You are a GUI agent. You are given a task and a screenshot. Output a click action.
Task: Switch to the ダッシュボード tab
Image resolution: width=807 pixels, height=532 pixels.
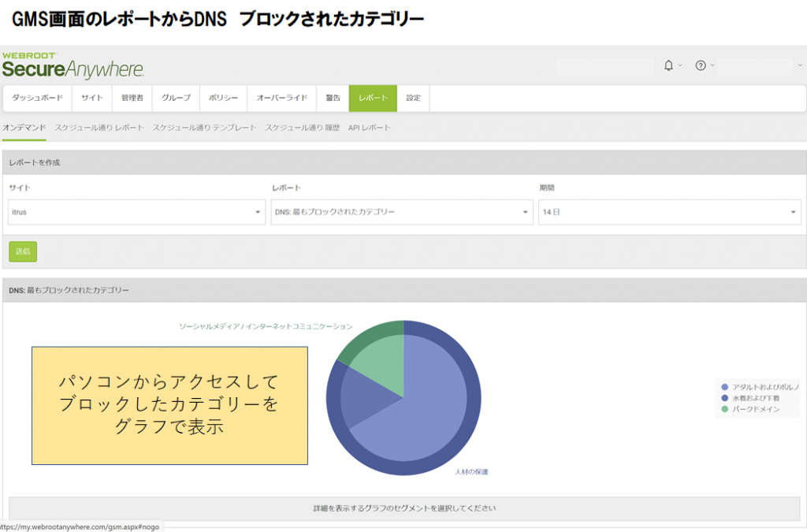pyautogui.click(x=38, y=99)
